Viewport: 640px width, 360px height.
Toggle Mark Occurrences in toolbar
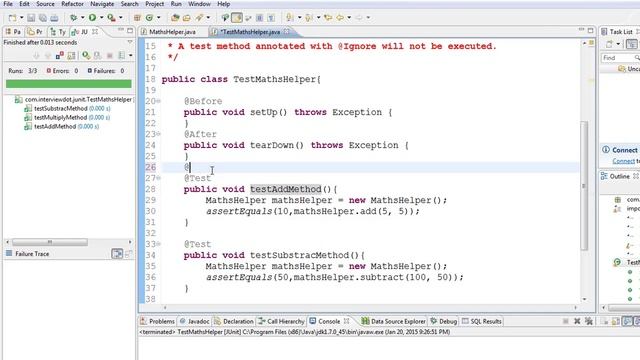pyautogui.click(x=237, y=18)
